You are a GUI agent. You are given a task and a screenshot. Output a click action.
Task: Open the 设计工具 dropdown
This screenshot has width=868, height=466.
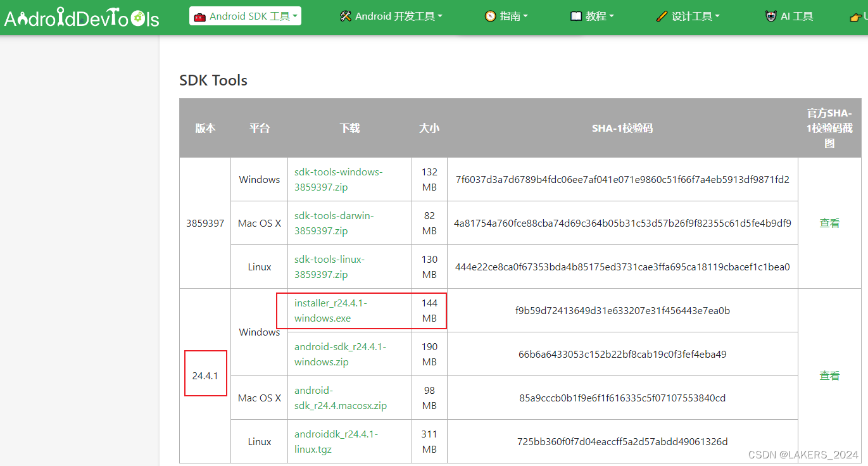point(688,16)
